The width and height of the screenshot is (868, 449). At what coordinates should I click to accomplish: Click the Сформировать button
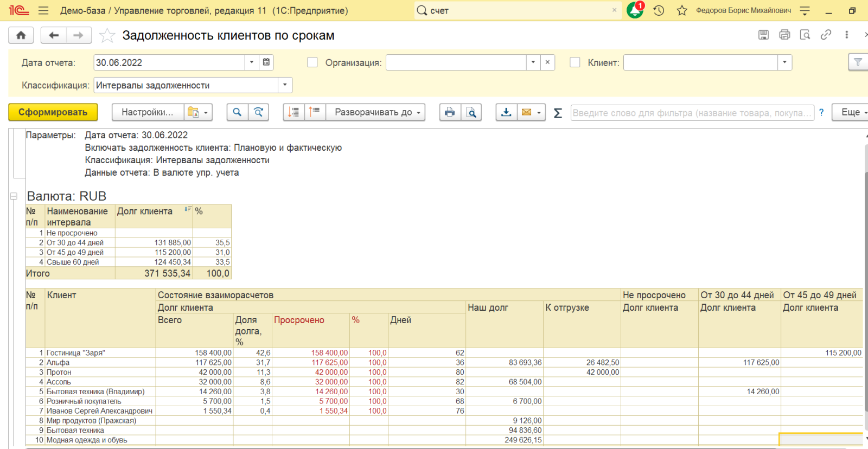(53, 112)
